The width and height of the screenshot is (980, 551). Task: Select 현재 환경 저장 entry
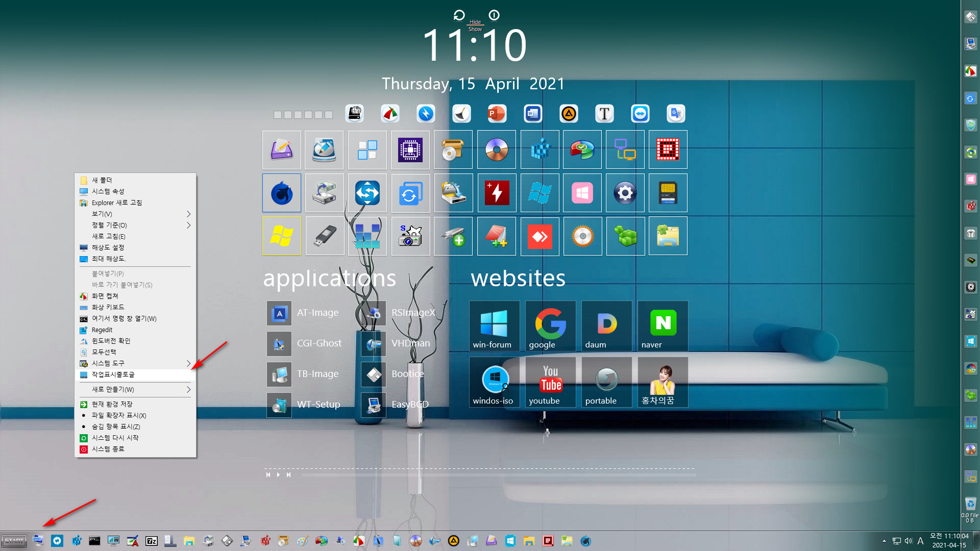135,404
